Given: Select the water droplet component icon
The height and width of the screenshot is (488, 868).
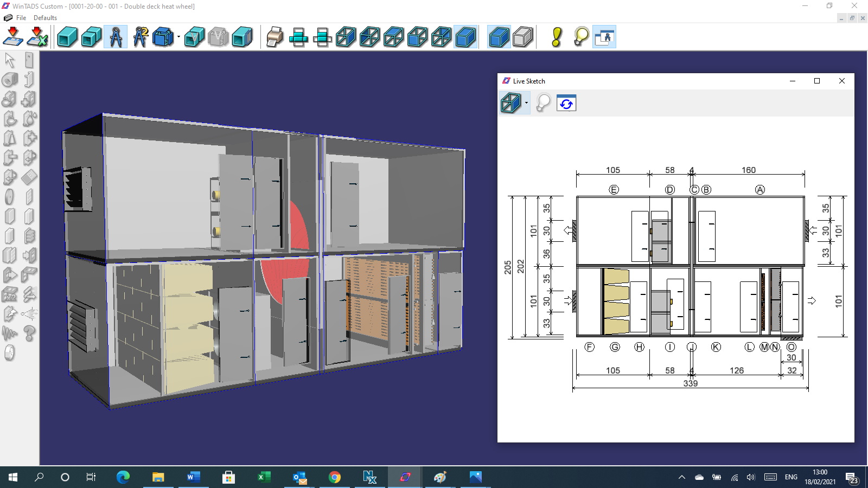Looking at the screenshot, I should pyautogui.click(x=30, y=119).
